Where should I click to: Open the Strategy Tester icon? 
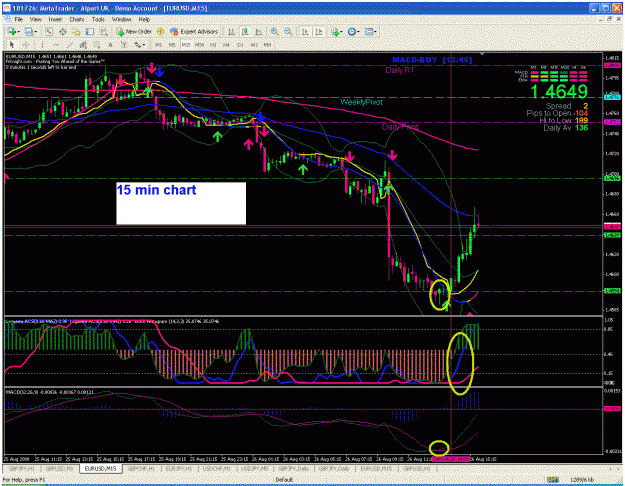tap(104, 32)
